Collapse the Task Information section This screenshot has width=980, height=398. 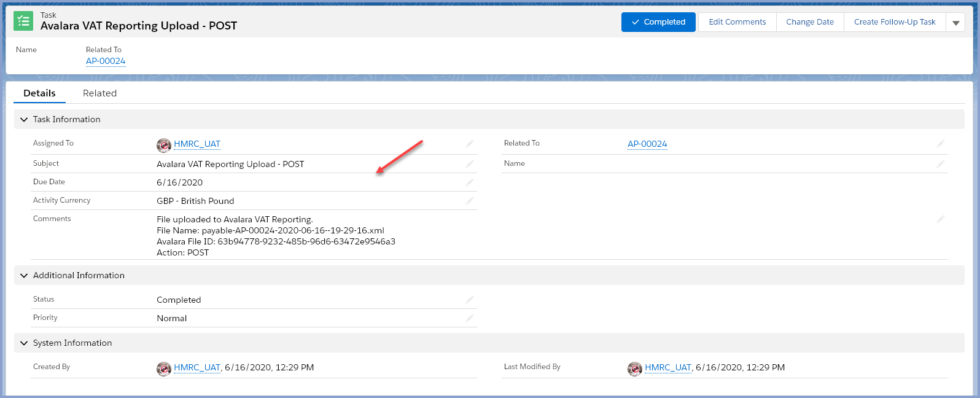pyautogui.click(x=24, y=119)
